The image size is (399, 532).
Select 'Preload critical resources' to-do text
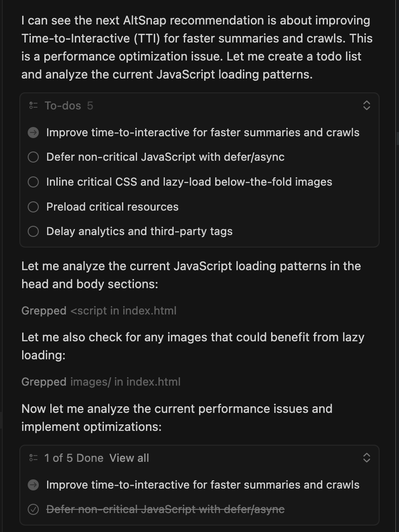(x=112, y=207)
